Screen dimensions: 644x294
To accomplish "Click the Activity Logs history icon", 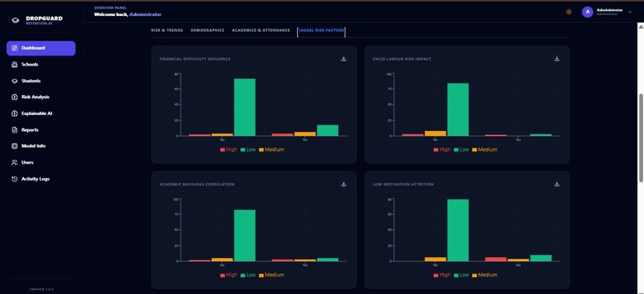I will coord(14,179).
